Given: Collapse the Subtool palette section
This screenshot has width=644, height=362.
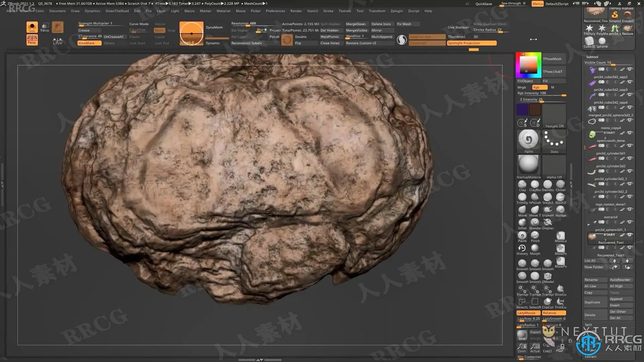Looking at the screenshot, I should [592, 57].
